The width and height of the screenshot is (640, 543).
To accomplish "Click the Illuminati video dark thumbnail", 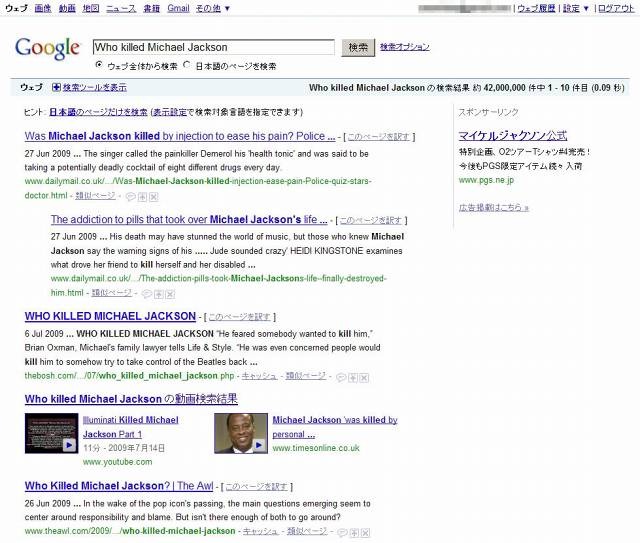I will pyautogui.click(x=51, y=433).
